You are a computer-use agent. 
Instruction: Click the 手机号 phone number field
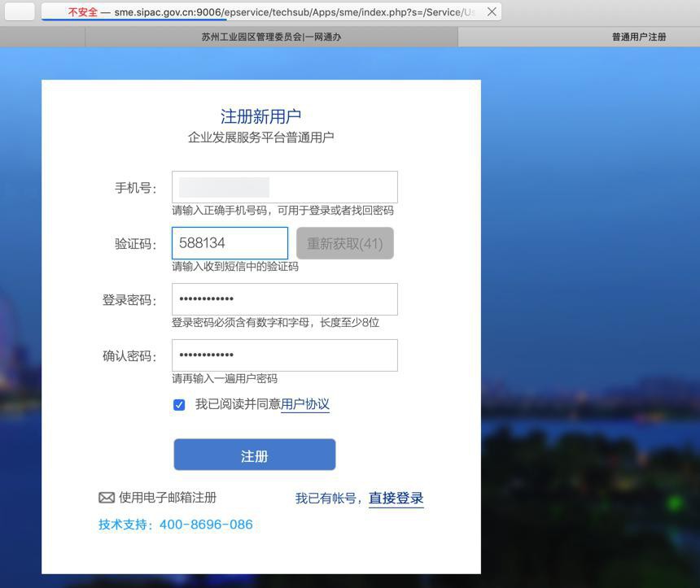click(x=285, y=187)
